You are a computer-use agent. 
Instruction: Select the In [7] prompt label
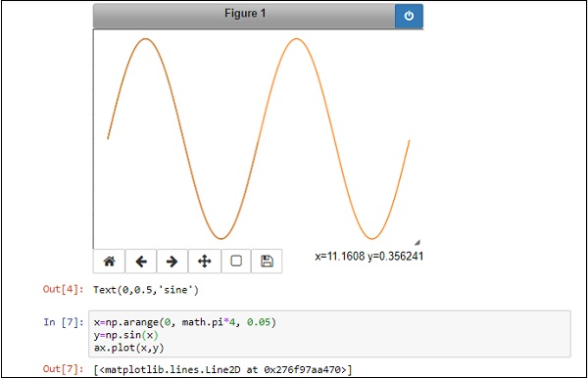click(63, 322)
